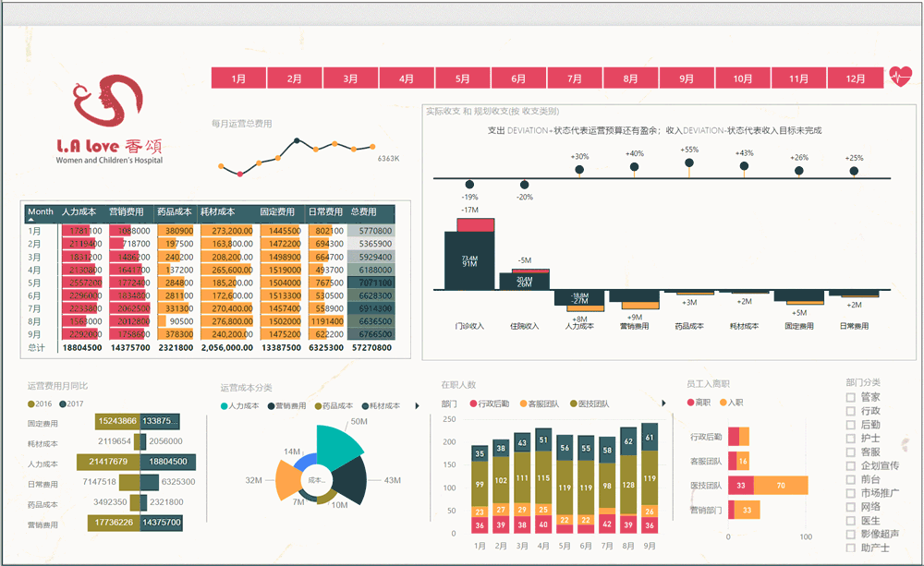Sort table by Month column header
This screenshot has height=566, width=924.
pyautogui.click(x=40, y=211)
